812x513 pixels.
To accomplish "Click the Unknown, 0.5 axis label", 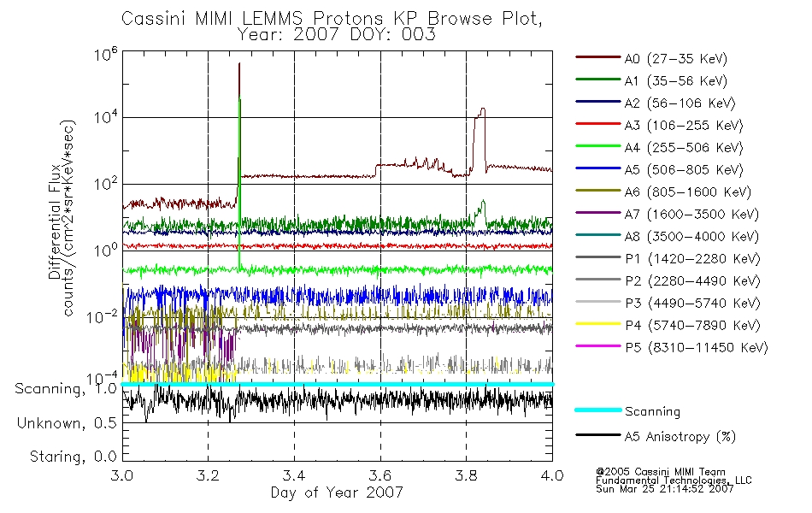I will point(67,423).
